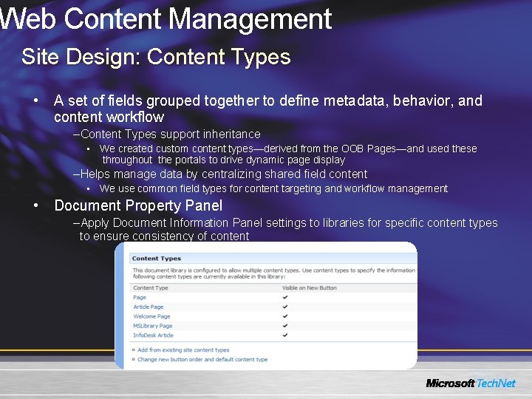Viewport: 532px width, 399px height.
Task: Click the Site Design: Content Types subtitle
Action: [156, 57]
